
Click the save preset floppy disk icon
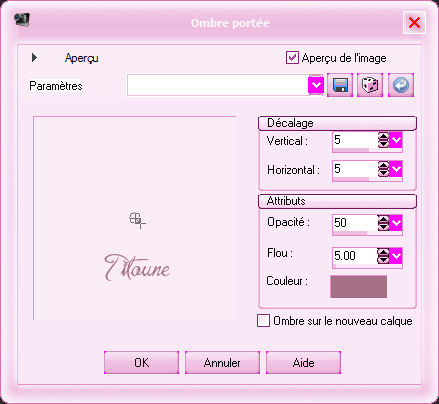(340, 85)
